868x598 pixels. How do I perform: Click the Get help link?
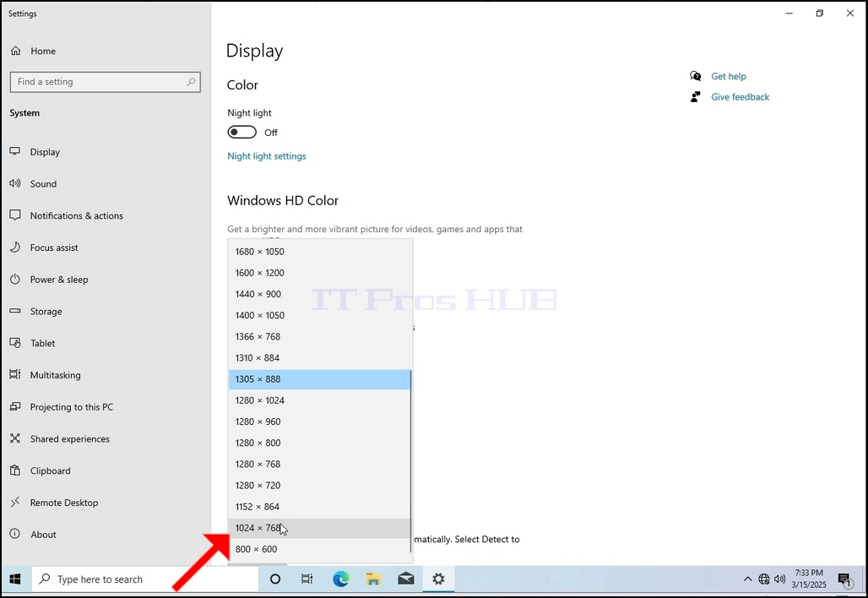coord(729,76)
